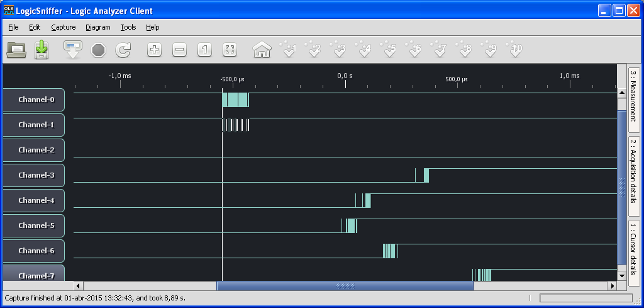Go to cursor 6 toolbar icon

[413, 49]
